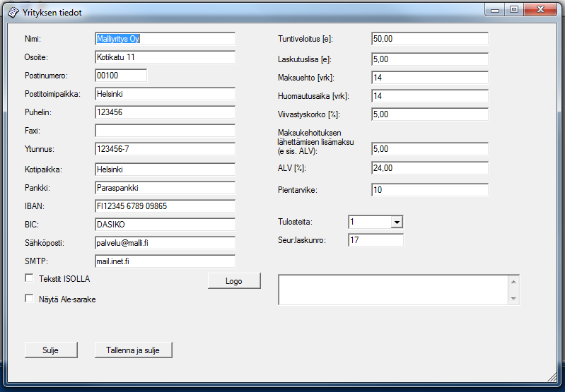Click the Ytunnus field 123456-7
The width and height of the screenshot is (565, 392).
(x=165, y=148)
